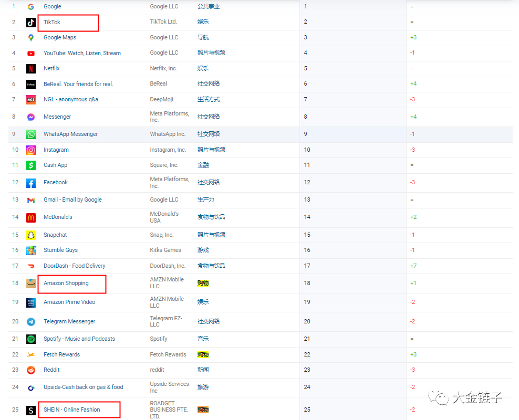
Task: Click publisher WhatsApp Inc.
Action: tap(168, 134)
